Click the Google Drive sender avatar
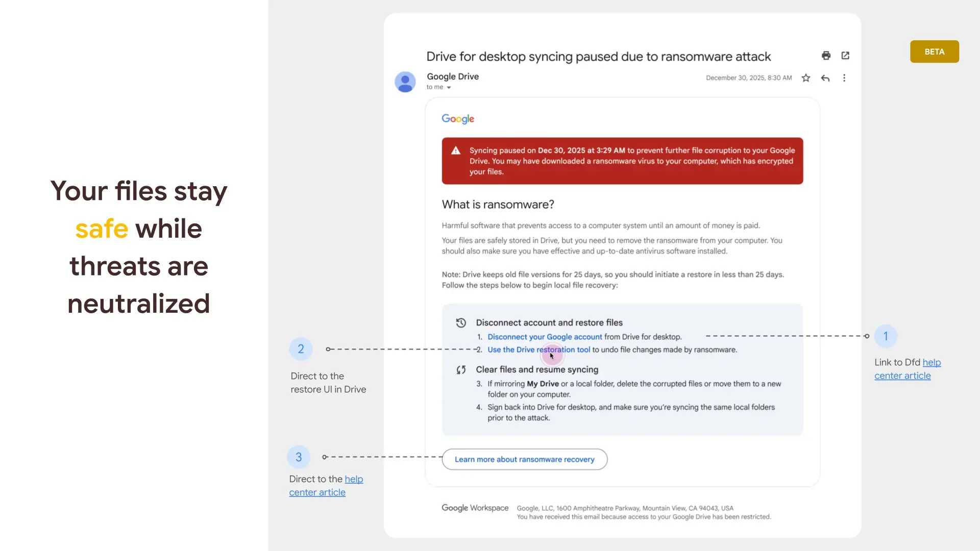 tap(405, 82)
